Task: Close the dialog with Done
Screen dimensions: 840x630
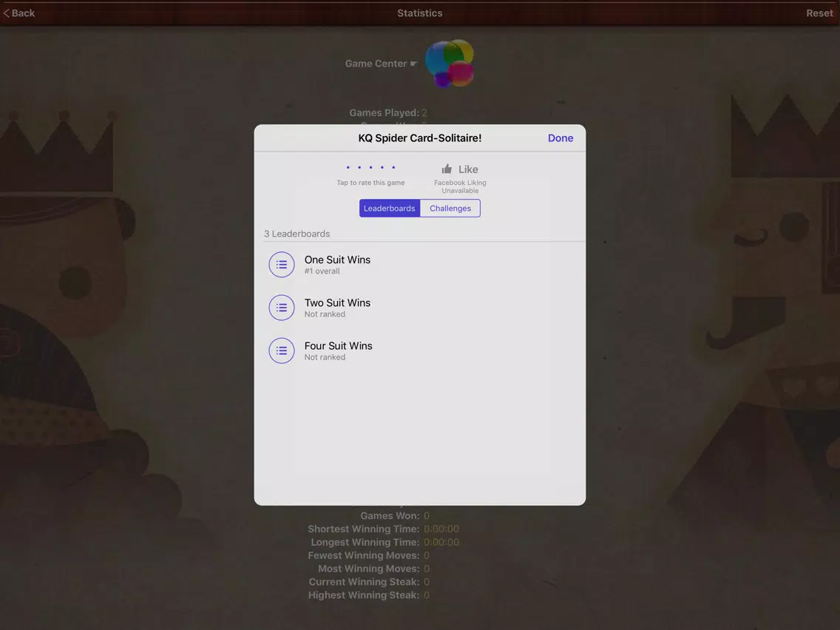Action: (x=560, y=138)
